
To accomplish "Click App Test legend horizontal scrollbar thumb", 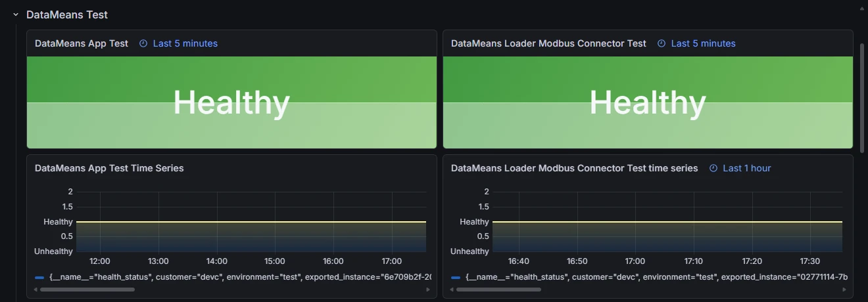I will 87,289.
